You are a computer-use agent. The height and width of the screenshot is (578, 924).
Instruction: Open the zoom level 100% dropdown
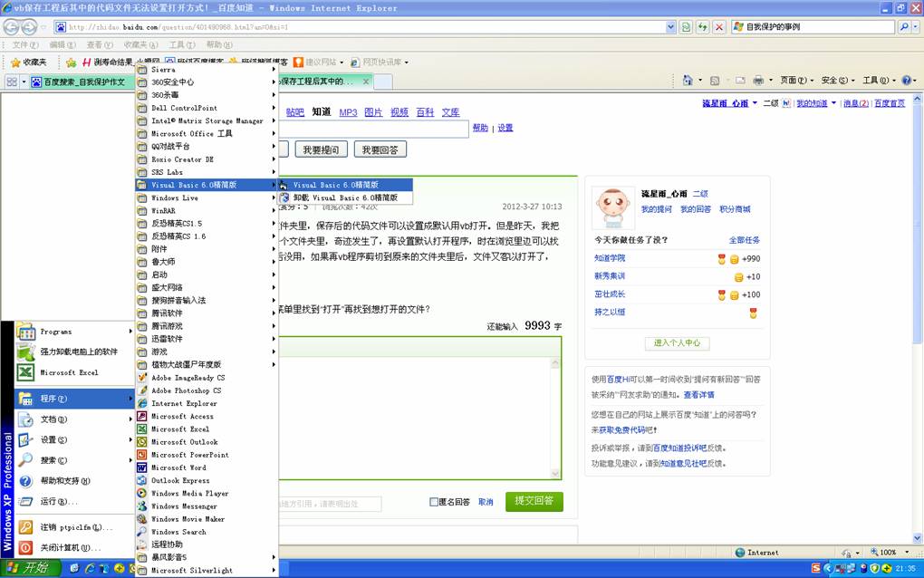click(907, 553)
